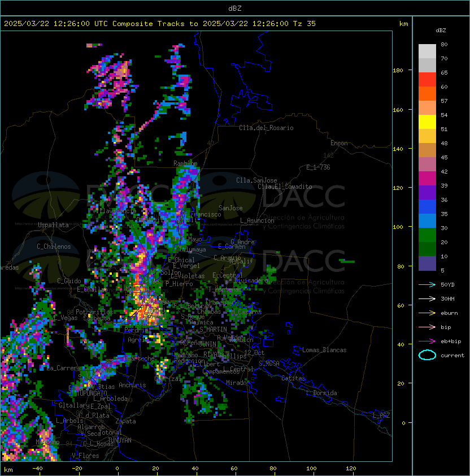Select the yellow eburn arrow symbol
The width and height of the screenshot is (470, 476).
tap(427, 313)
